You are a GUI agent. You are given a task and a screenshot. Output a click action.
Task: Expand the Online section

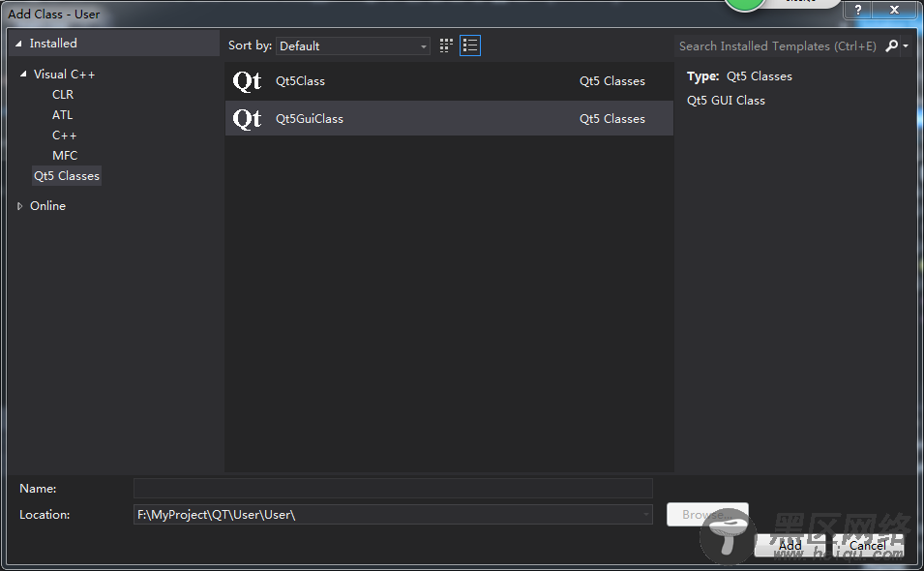point(19,206)
